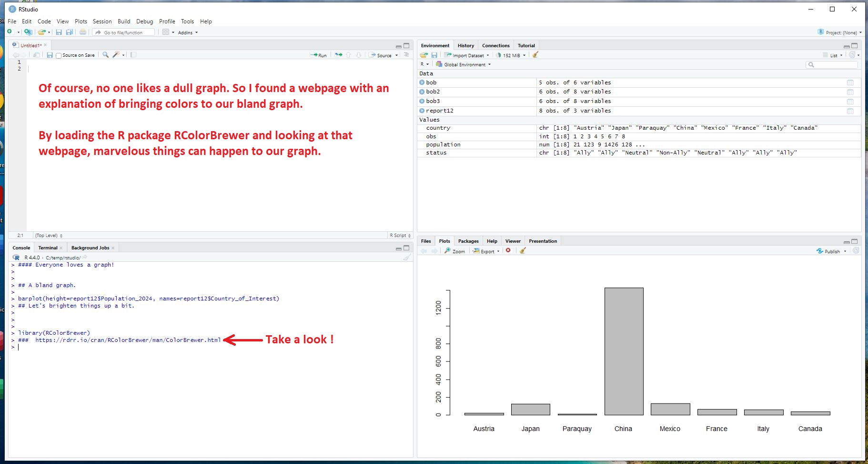Run the current line with Run button

tap(319, 55)
